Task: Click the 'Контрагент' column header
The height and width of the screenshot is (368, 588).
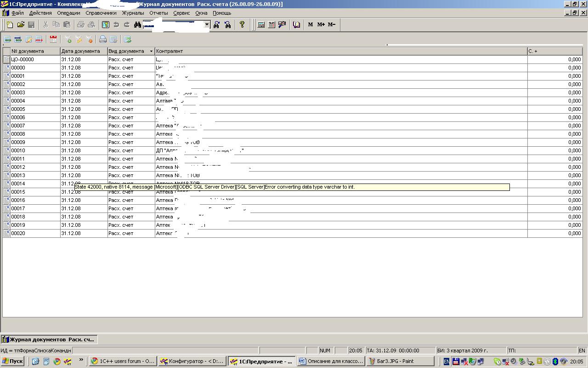Action: click(340, 51)
